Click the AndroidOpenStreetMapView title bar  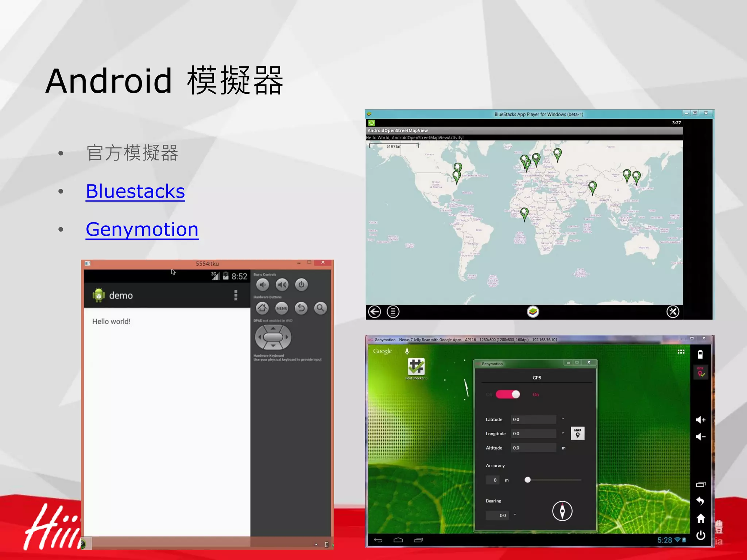click(524, 131)
